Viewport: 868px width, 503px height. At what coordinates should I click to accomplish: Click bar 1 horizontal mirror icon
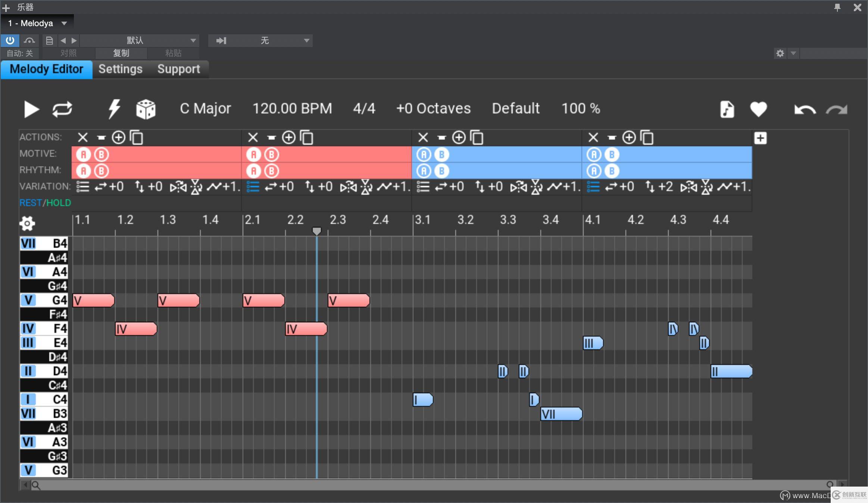(178, 187)
